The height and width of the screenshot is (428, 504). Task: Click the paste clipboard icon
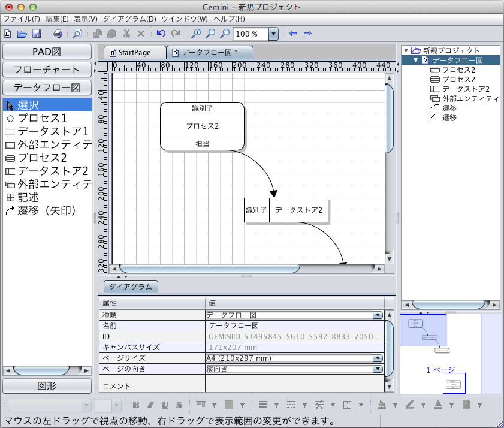point(112,34)
